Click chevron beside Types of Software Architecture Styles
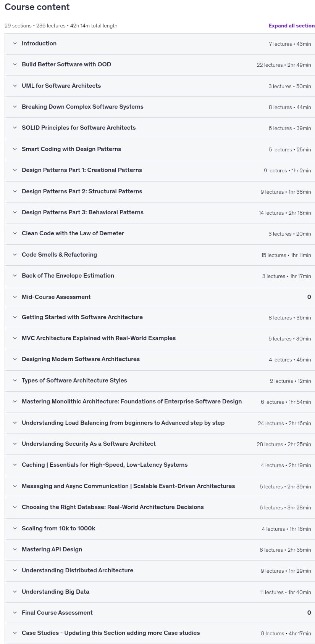Screen dimensions: 315x644 (x=15, y=381)
